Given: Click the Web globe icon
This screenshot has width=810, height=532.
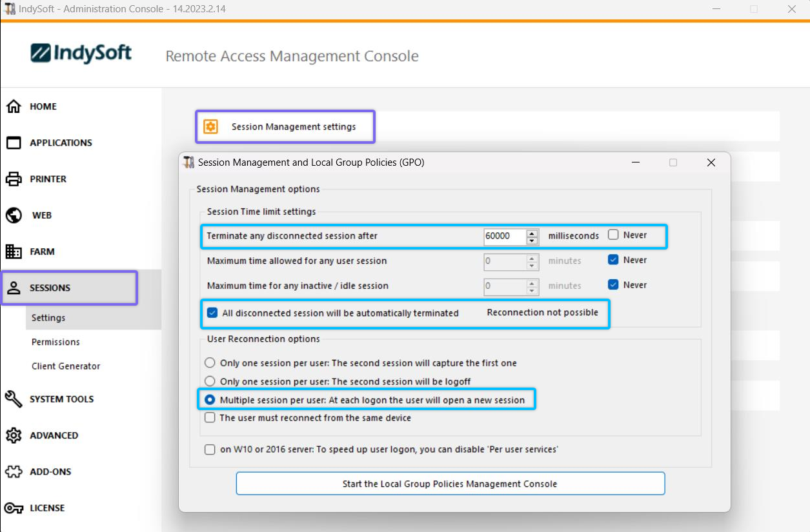Looking at the screenshot, I should click(14, 215).
